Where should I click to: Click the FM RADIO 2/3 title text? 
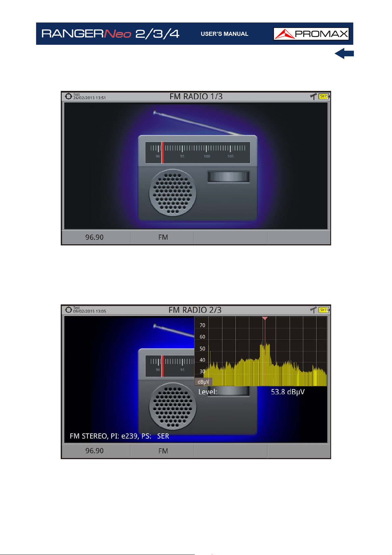click(x=195, y=310)
